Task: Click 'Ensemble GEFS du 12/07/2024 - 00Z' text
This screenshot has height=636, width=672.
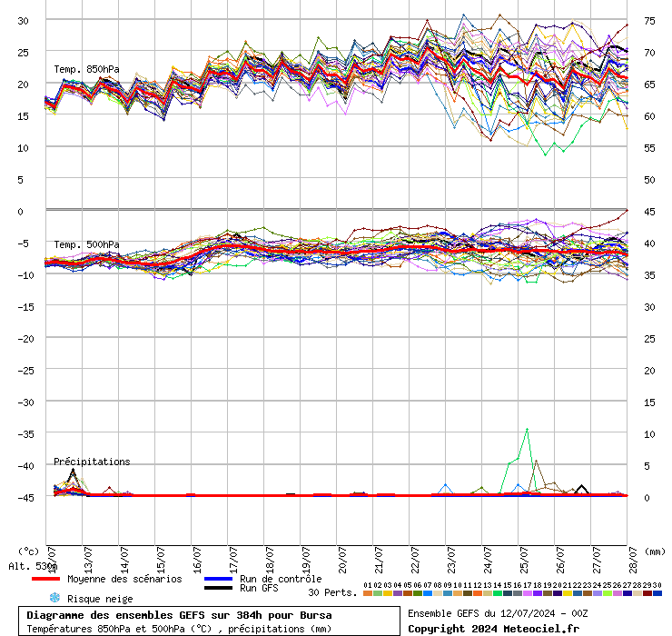Action: pyautogui.click(x=498, y=613)
